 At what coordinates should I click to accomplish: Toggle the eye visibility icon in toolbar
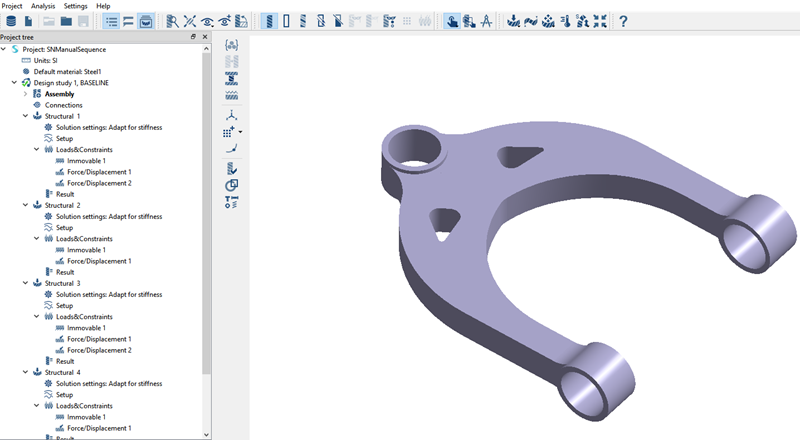click(x=208, y=20)
